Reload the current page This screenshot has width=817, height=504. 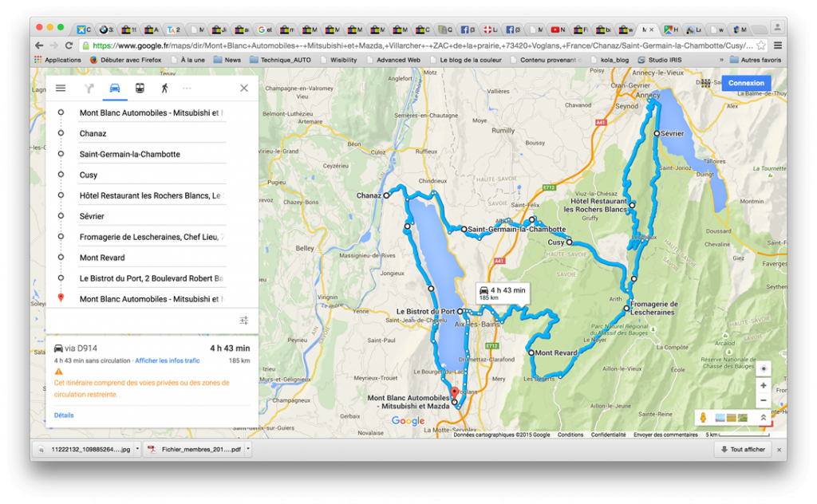tap(69, 45)
